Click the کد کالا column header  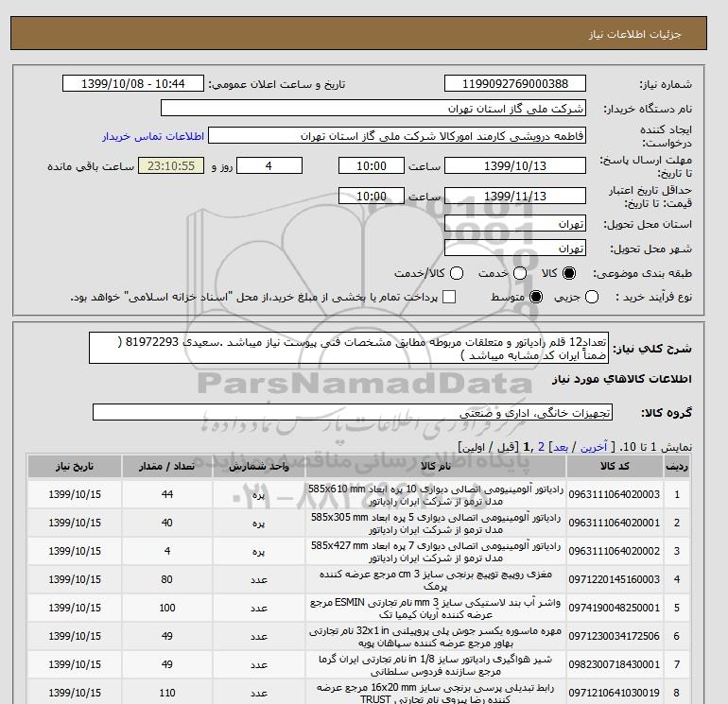(615, 467)
